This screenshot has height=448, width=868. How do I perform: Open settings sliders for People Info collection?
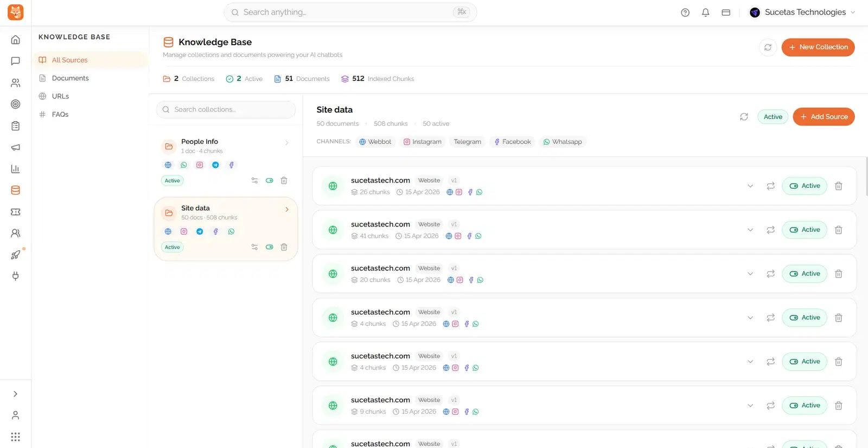coord(254,180)
